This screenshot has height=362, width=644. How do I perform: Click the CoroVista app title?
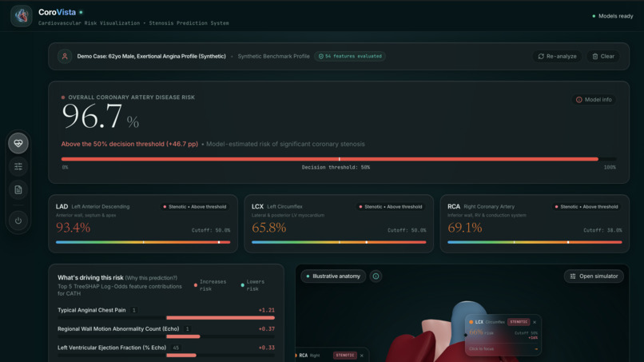[57, 12]
